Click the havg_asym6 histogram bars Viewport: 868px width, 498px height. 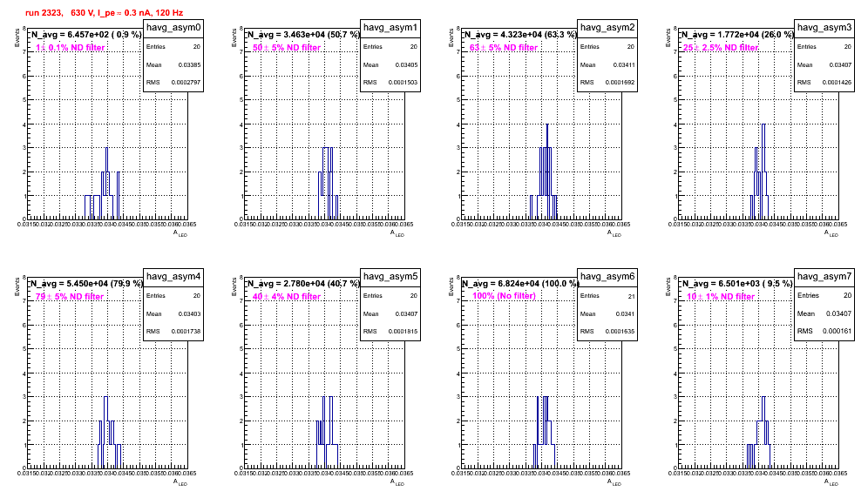[544, 432]
